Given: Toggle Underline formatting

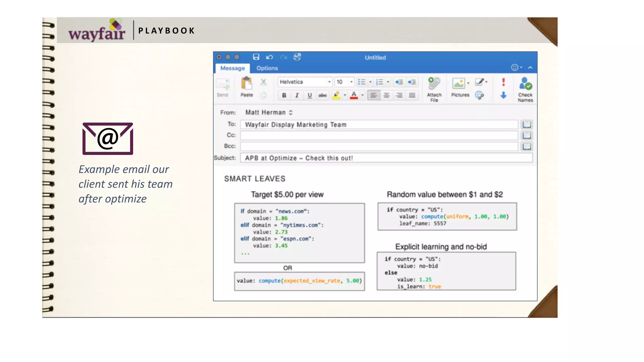Looking at the screenshot, I should [x=310, y=95].
